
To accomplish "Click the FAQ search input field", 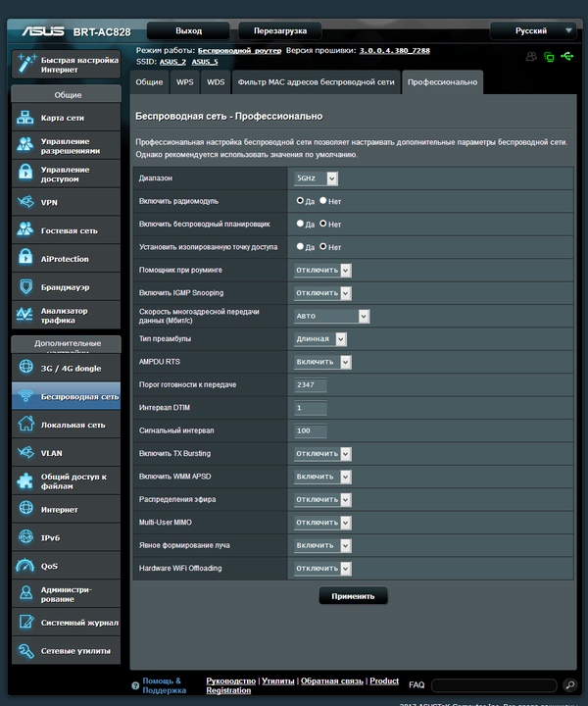I will 494,685.
